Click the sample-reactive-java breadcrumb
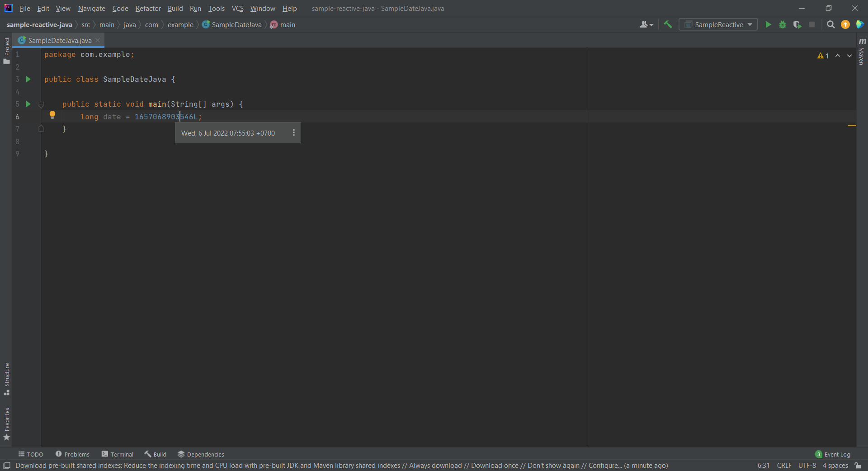This screenshot has height=471, width=868. point(39,25)
